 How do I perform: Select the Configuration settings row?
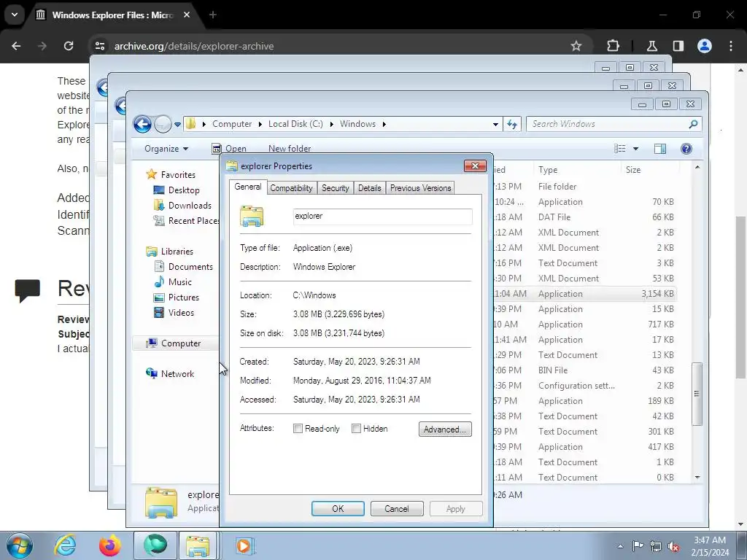[x=584, y=386]
